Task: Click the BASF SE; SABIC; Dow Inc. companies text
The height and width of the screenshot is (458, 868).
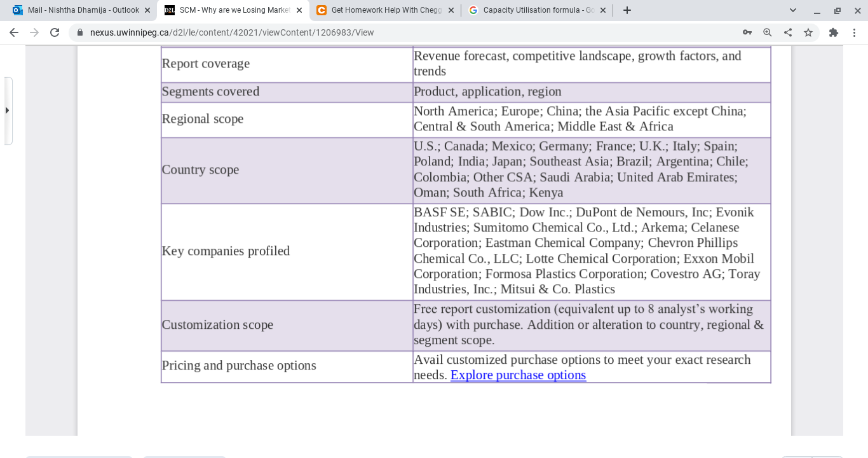Action: 587,251
